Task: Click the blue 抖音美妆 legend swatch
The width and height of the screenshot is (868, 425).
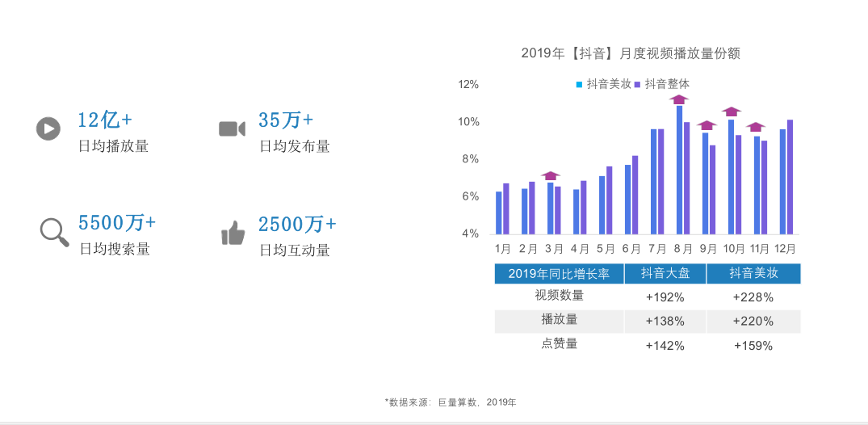Action: [x=579, y=85]
